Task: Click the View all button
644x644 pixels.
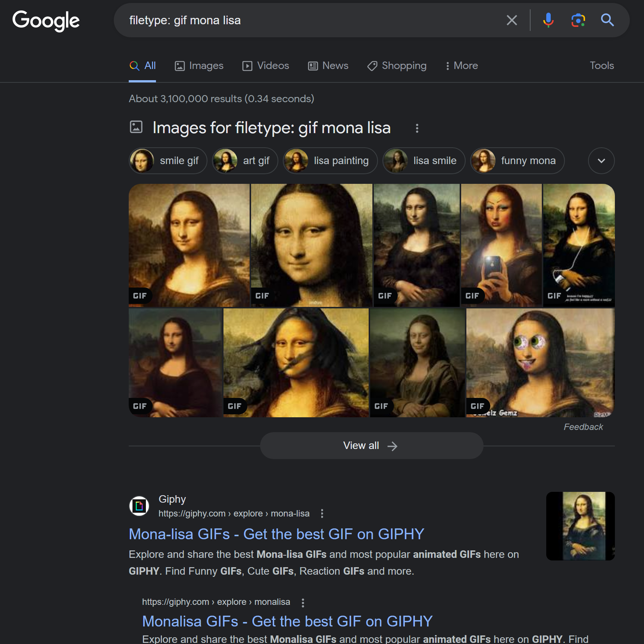Action: [372, 446]
